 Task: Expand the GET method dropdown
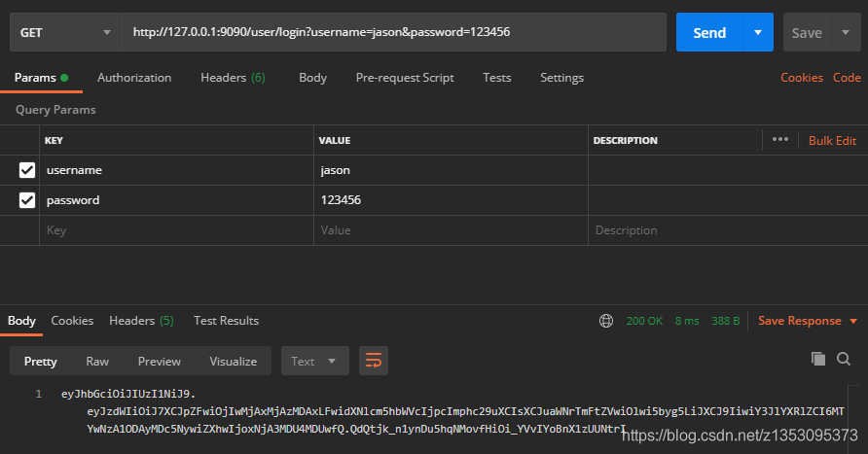pos(66,33)
